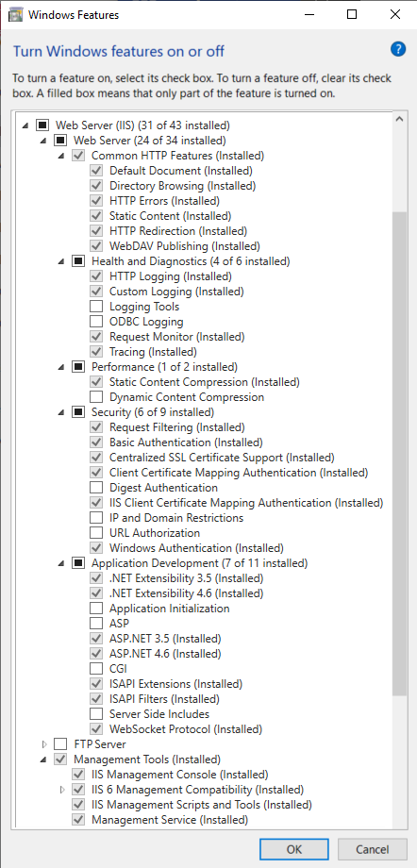Uncheck IIS Management Console checkbox
Screen dimensions: 417x868
[78, 775]
